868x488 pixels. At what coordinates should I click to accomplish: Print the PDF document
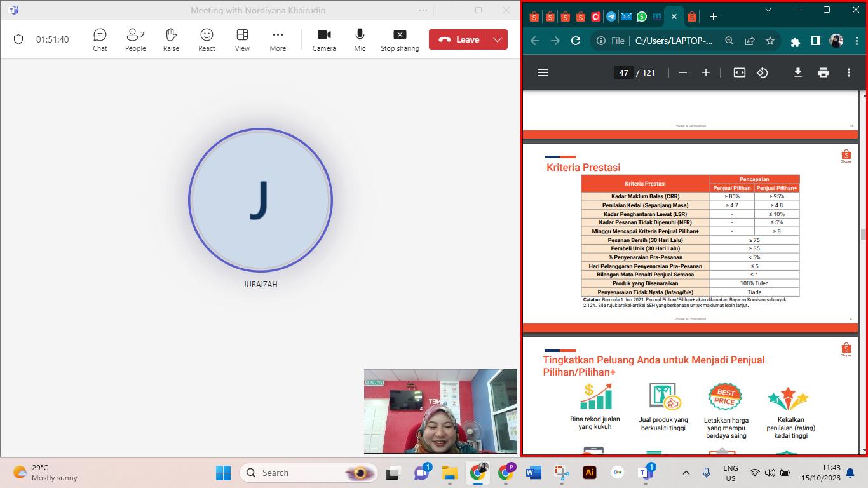(x=824, y=72)
